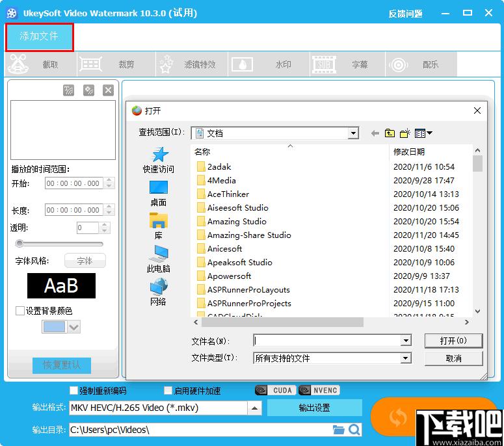Click the add image watermark icon
The width and height of the screenshot is (504, 446).
88,90
